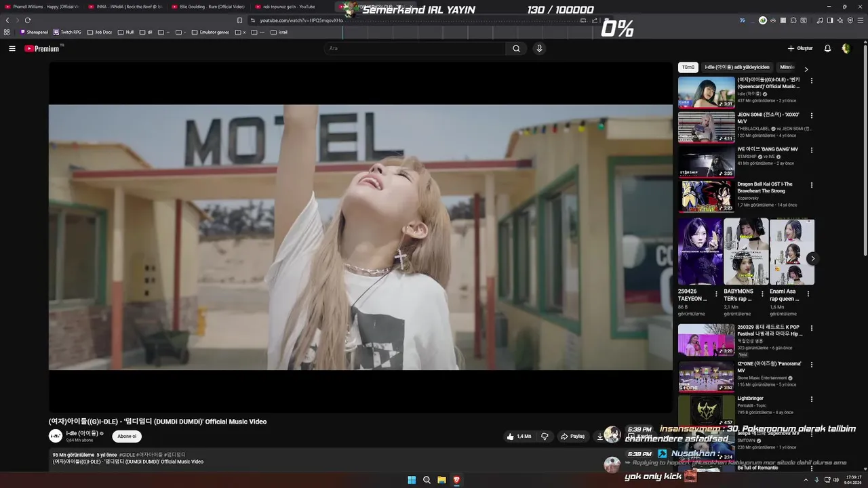868x488 pixels.
Task: Switch to the Pharrell Williams - Happy tab
Action: click(42, 7)
